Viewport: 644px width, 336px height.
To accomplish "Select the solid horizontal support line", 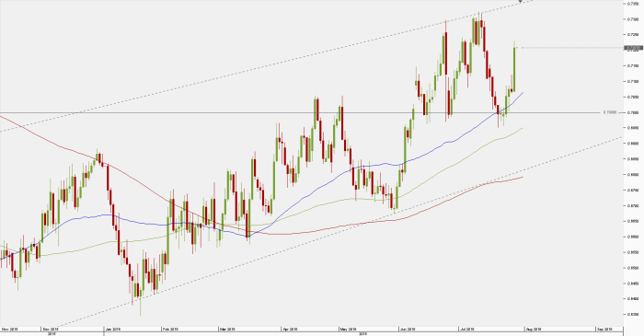I will (300, 112).
